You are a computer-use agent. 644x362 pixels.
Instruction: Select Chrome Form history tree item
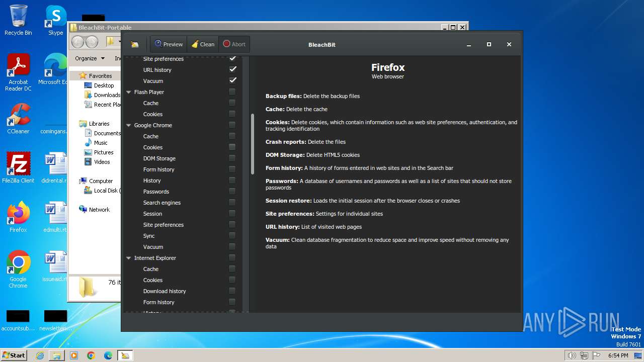(158, 169)
